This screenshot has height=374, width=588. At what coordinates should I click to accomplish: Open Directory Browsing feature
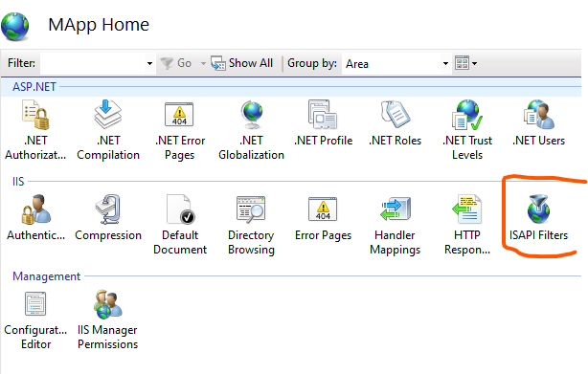[251, 225]
